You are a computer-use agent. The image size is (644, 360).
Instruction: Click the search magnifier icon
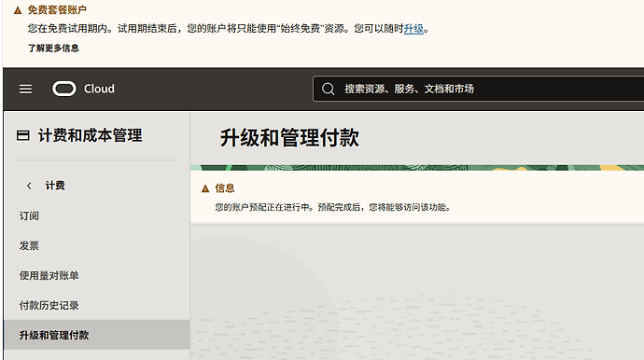[x=329, y=89]
